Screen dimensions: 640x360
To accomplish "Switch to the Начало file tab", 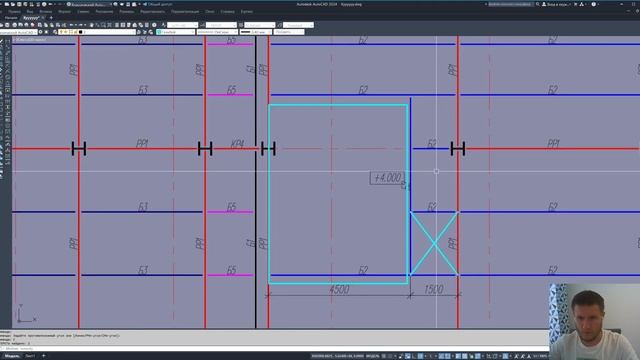I will (x=11, y=18).
